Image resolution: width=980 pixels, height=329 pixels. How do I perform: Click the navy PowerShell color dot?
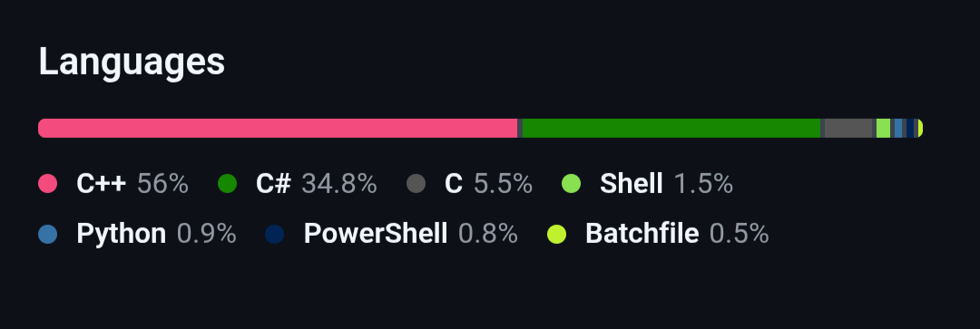[274, 234]
